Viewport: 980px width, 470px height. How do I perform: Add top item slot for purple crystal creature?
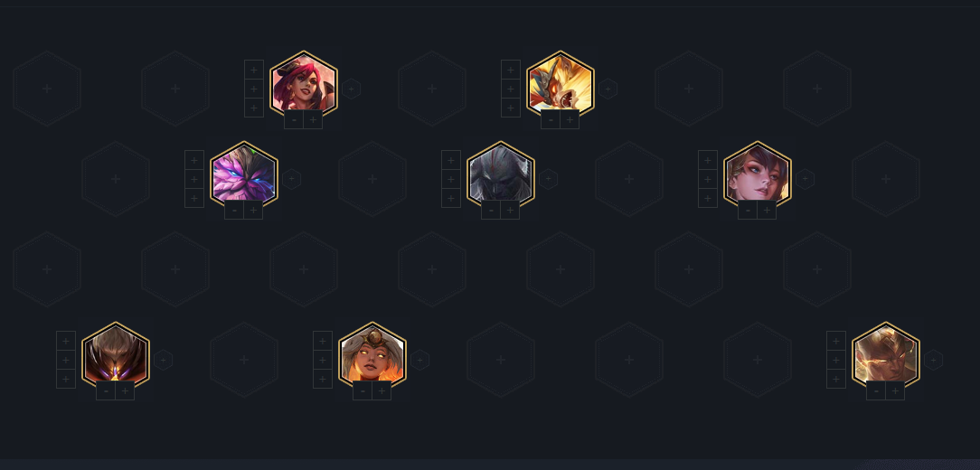click(x=194, y=160)
